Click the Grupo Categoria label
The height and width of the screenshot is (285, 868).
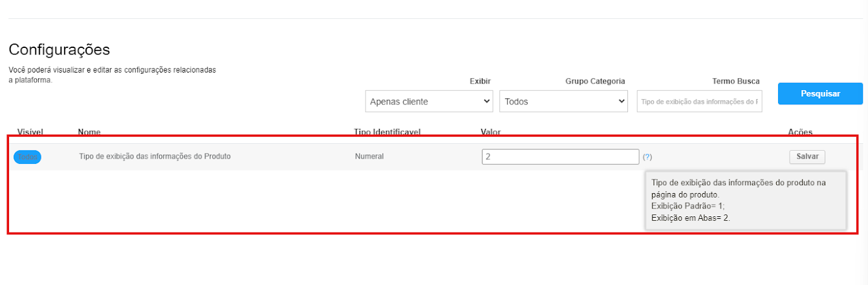[595, 81]
